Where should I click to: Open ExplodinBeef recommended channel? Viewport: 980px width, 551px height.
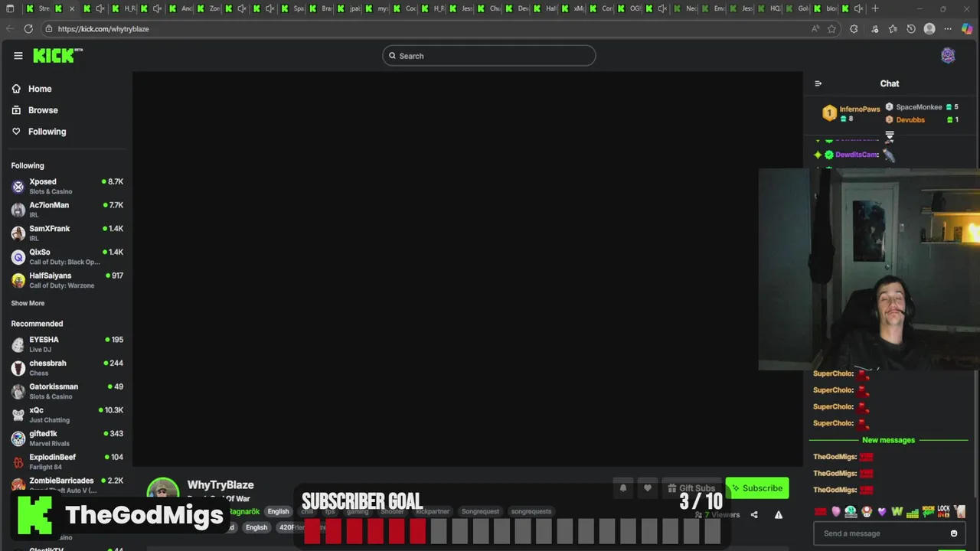[67, 461]
